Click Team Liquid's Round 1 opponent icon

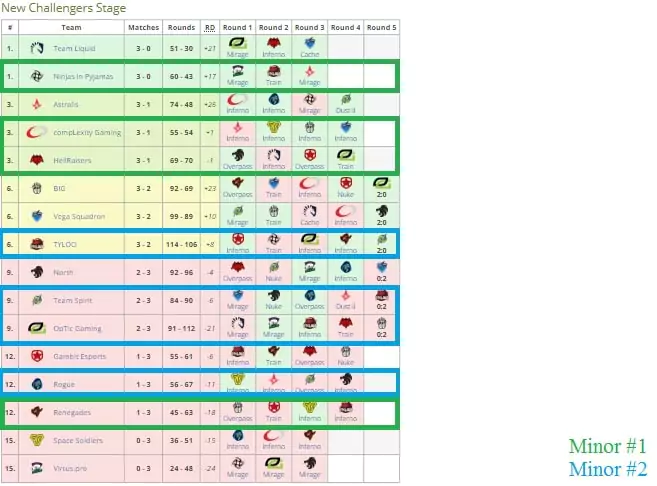[237, 43]
